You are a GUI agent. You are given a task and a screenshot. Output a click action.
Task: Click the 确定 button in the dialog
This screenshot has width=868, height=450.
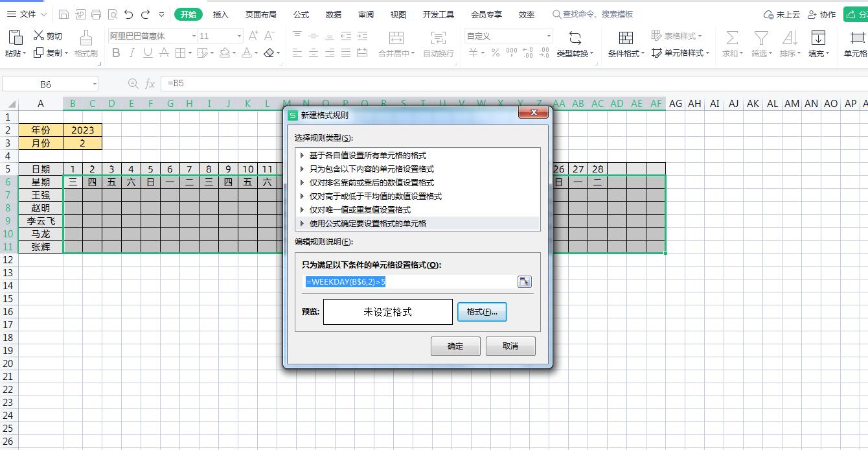point(455,346)
